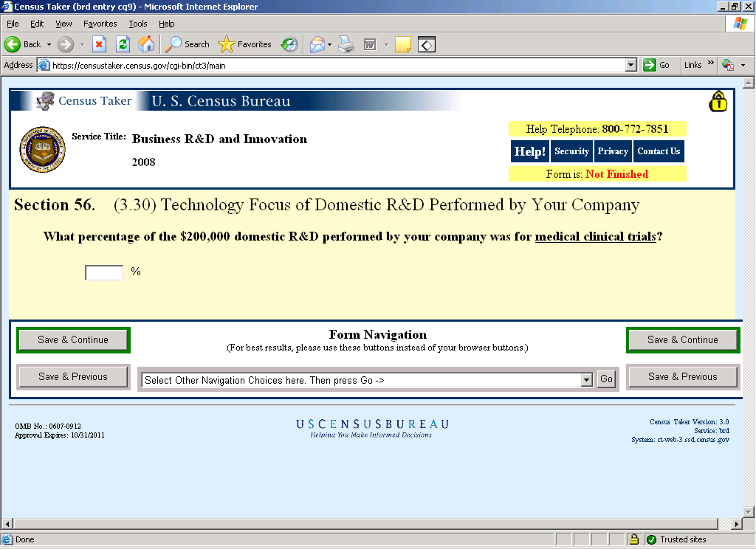Expand the Mail button dropdown arrow
This screenshot has height=549, width=756.
[330, 44]
